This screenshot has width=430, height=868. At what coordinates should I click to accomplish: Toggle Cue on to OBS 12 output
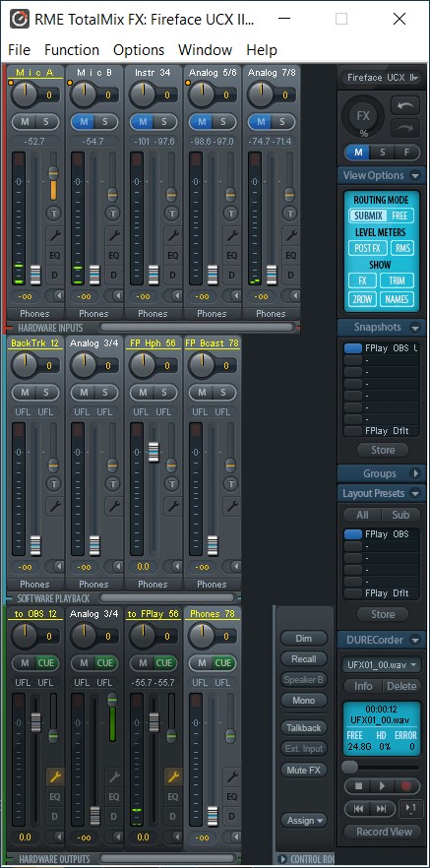pyautogui.click(x=46, y=662)
